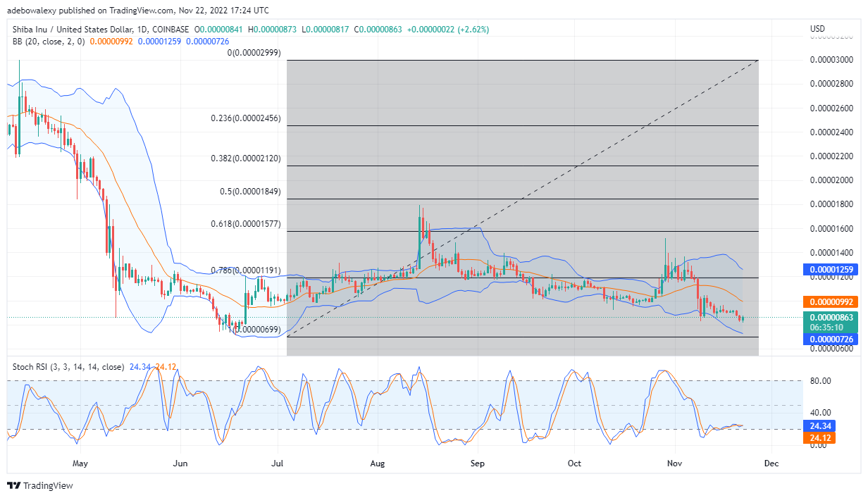Click the USD currency label on price axis
The image size is (868, 498).
pos(818,29)
